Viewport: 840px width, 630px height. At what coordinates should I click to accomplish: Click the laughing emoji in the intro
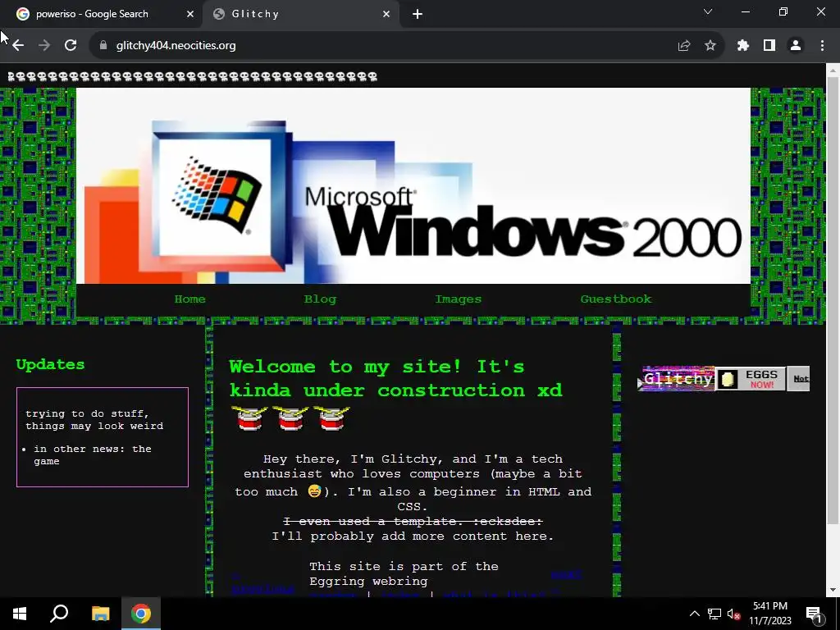(314, 491)
